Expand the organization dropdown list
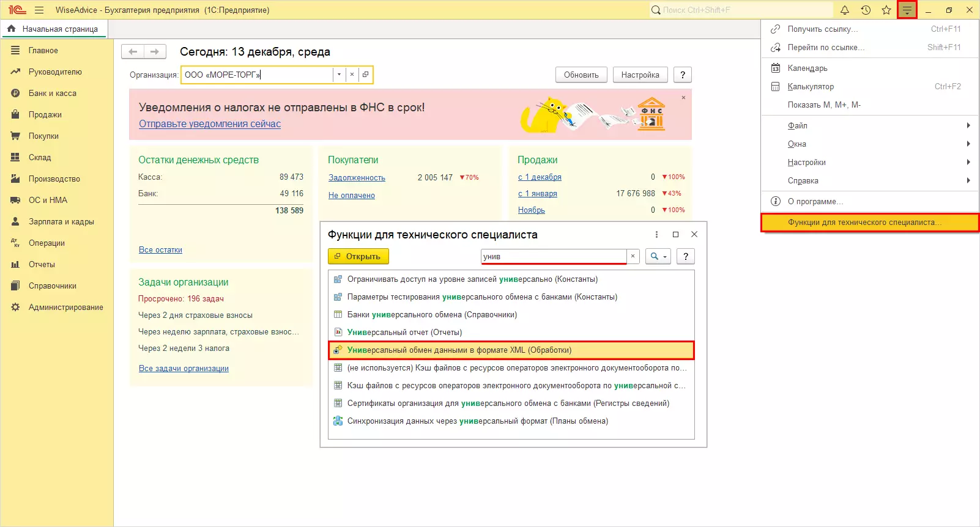The width and height of the screenshot is (980, 527). tap(339, 75)
